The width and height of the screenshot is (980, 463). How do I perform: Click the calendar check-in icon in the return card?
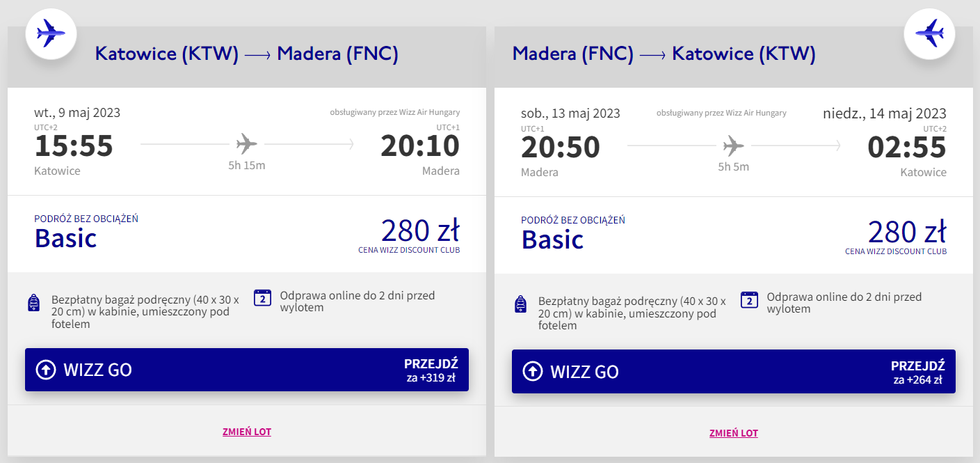pos(749,299)
